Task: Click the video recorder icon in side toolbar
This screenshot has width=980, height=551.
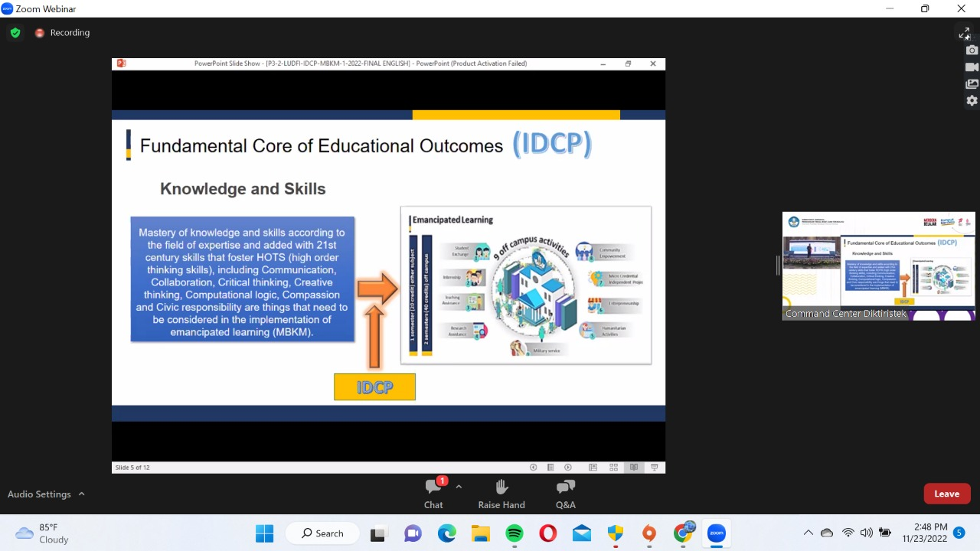Action: point(972,67)
